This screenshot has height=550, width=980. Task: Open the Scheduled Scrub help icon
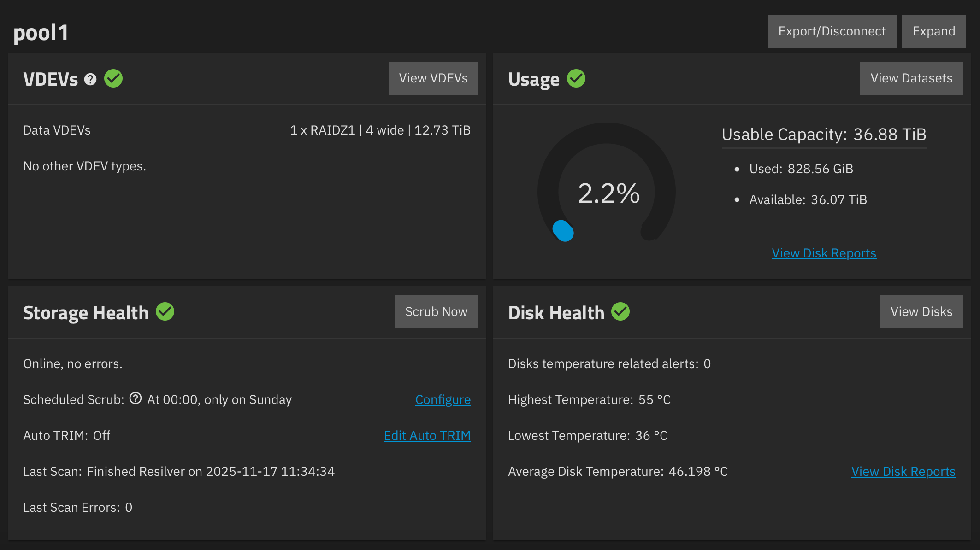tap(135, 398)
